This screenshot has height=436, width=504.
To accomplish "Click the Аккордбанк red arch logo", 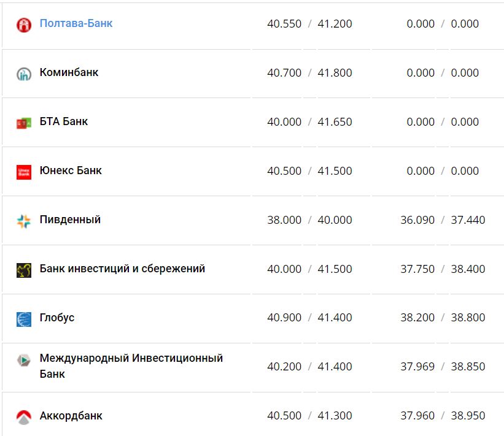I will pyautogui.click(x=24, y=415).
